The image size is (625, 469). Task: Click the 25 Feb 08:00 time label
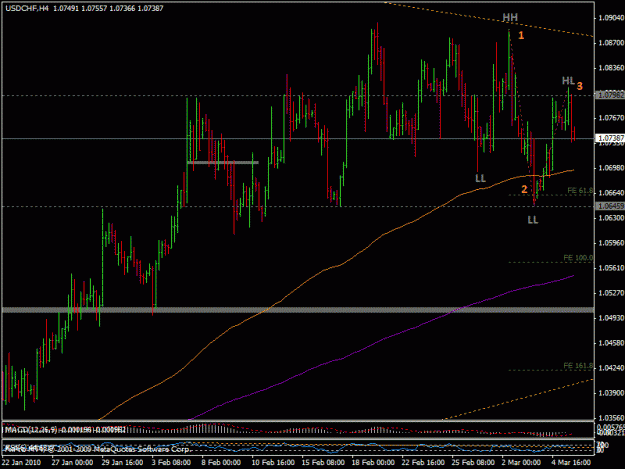coord(473,462)
